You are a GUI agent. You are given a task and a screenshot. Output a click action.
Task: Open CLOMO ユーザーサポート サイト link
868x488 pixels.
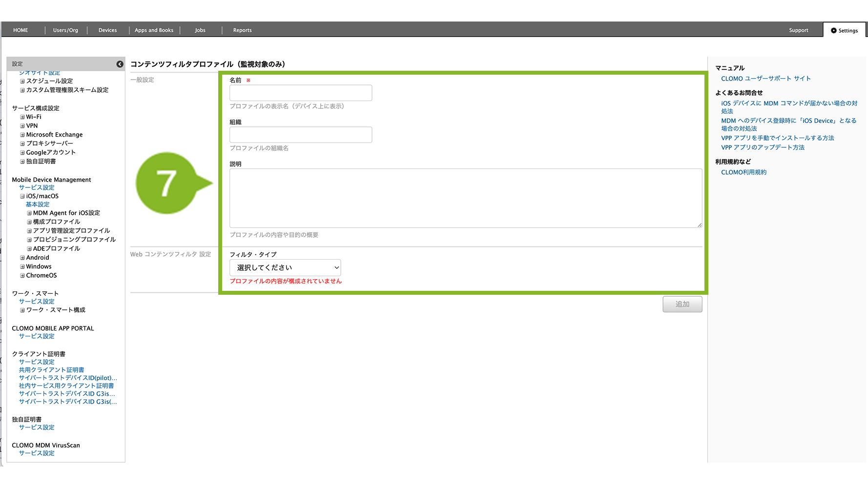click(765, 79)
